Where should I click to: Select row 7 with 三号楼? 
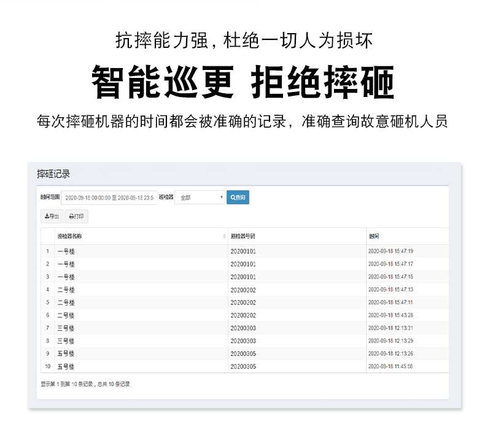coord(66,328)
